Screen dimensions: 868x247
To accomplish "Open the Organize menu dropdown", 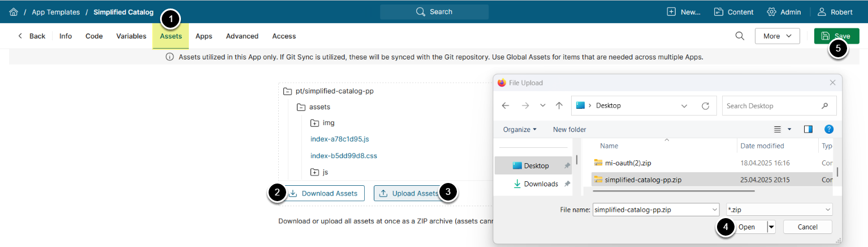I will tap(520, 129).
